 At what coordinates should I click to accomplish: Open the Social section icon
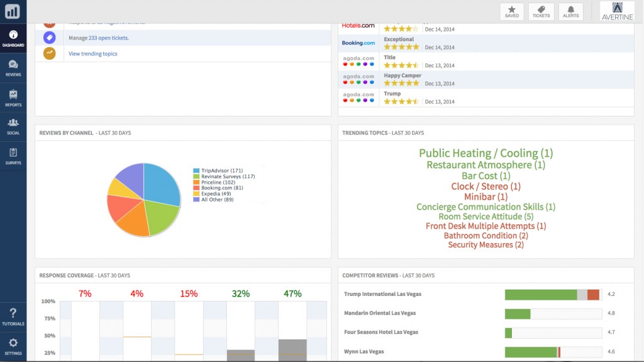coord(13,127)
